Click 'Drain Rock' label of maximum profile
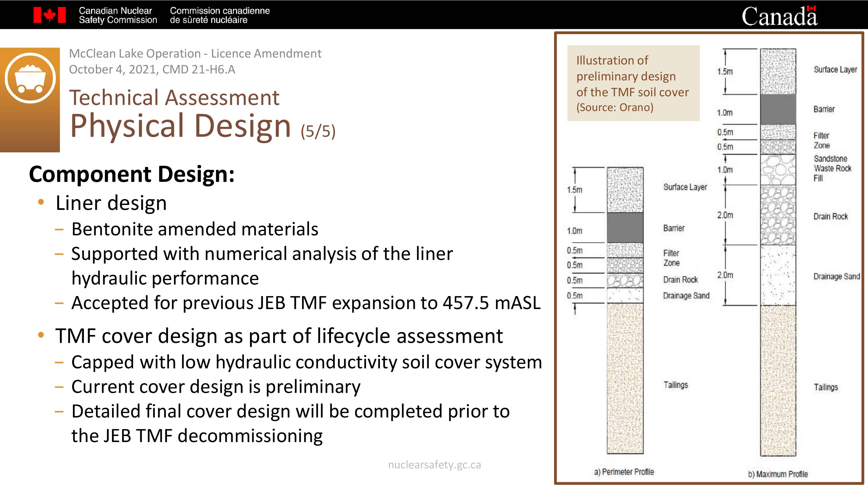Image resolution: width=868 pixels, height=488 pixels. (831, 216)
